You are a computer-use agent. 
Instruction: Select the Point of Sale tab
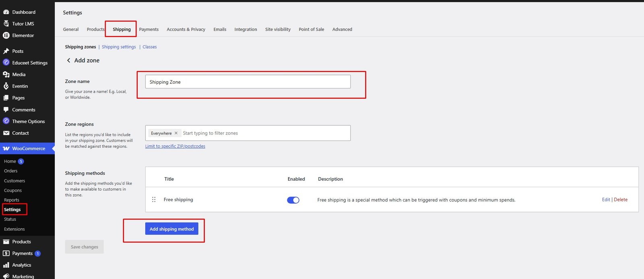coord(312,29)
